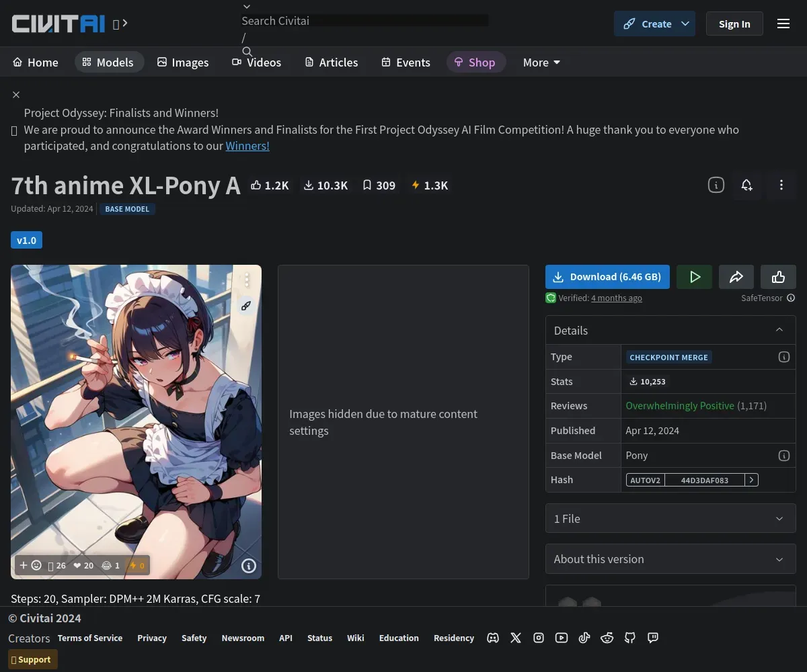
Task: Toggle the image reaction showing 26
Action: [56, 565]
